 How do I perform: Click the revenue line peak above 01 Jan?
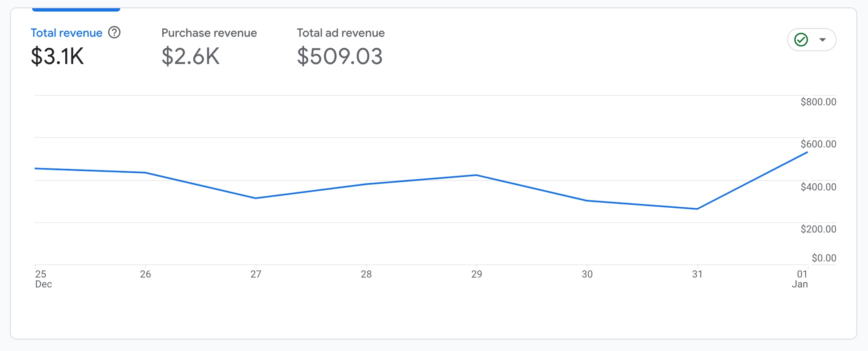coord(807,152)
